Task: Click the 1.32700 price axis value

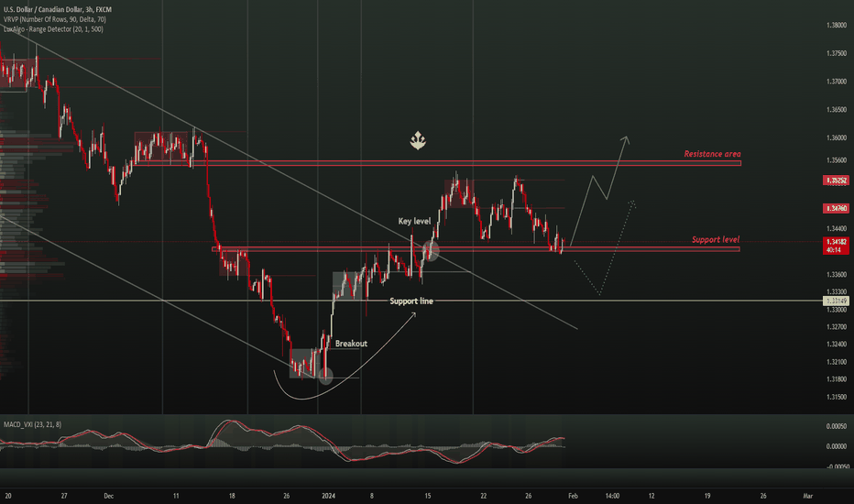Action: coord(837,327)
